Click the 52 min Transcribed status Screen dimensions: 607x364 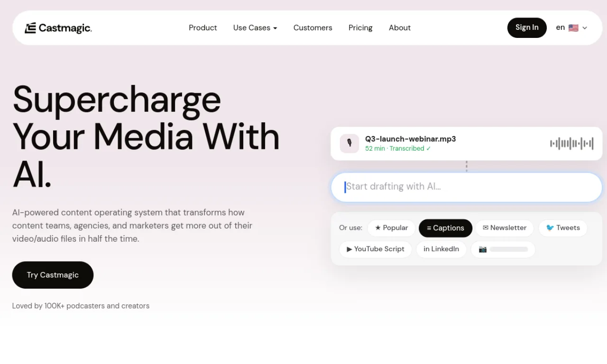pos(398,148)
